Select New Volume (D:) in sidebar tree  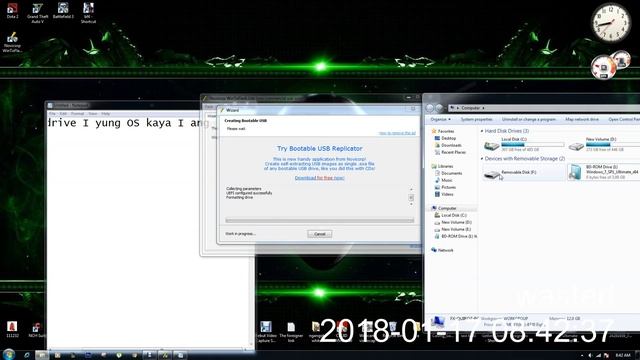click(x=456, y=222)
